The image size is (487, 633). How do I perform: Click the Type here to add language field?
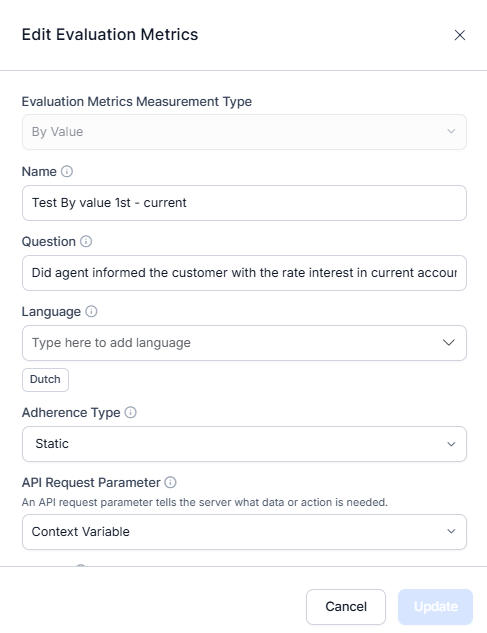click(x=244, y=343)
